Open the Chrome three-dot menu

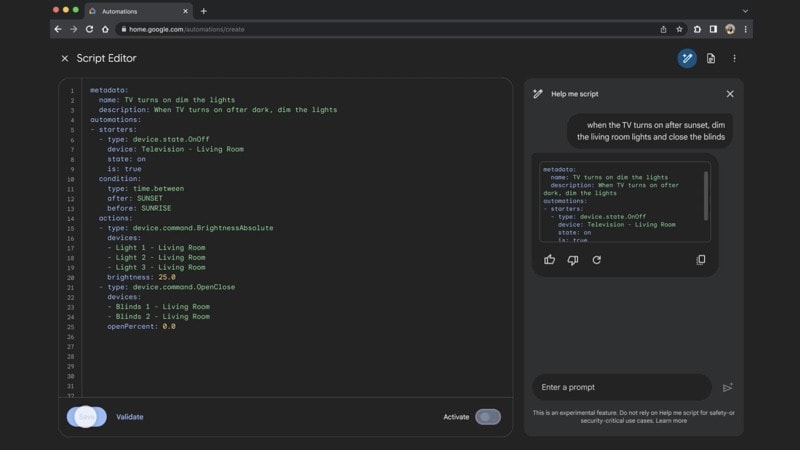pos(745,29)
